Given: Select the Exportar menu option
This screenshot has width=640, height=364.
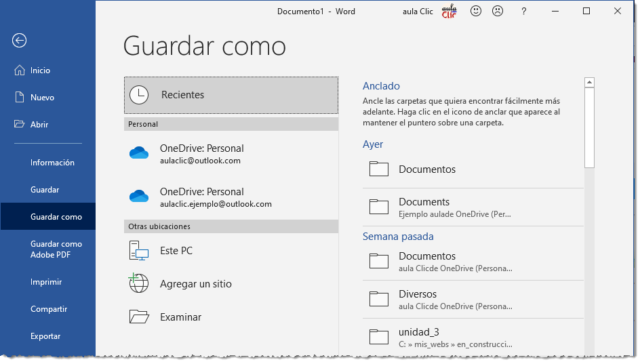Looking at the screenshot, I should pyautogui.click(x=45, y=336).
